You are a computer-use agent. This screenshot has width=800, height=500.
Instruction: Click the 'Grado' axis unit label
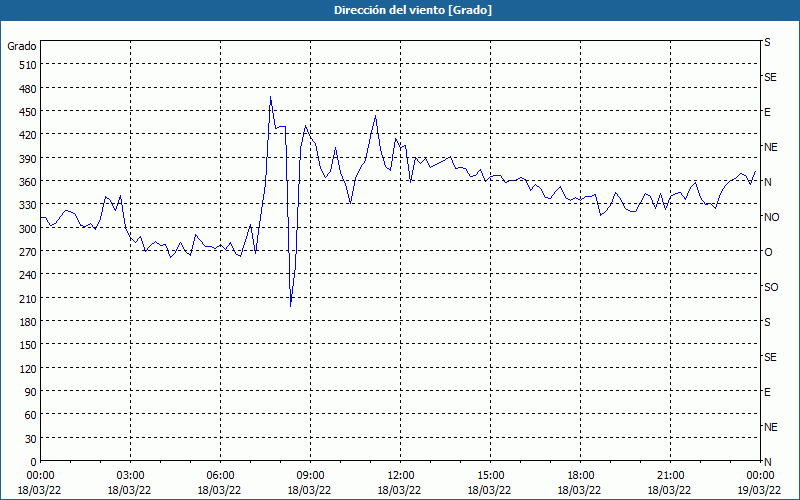(22, 46)
